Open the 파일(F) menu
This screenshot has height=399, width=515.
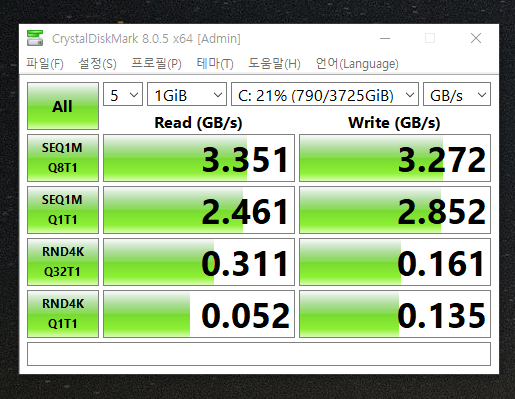coord(45,63)
